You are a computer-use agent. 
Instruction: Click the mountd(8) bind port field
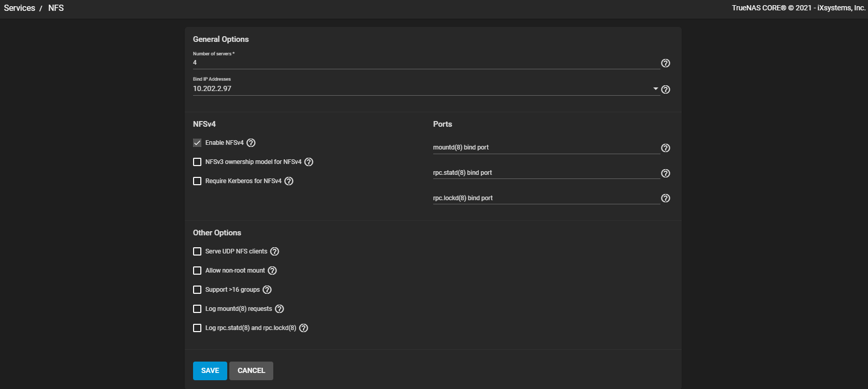pos(546,147)
